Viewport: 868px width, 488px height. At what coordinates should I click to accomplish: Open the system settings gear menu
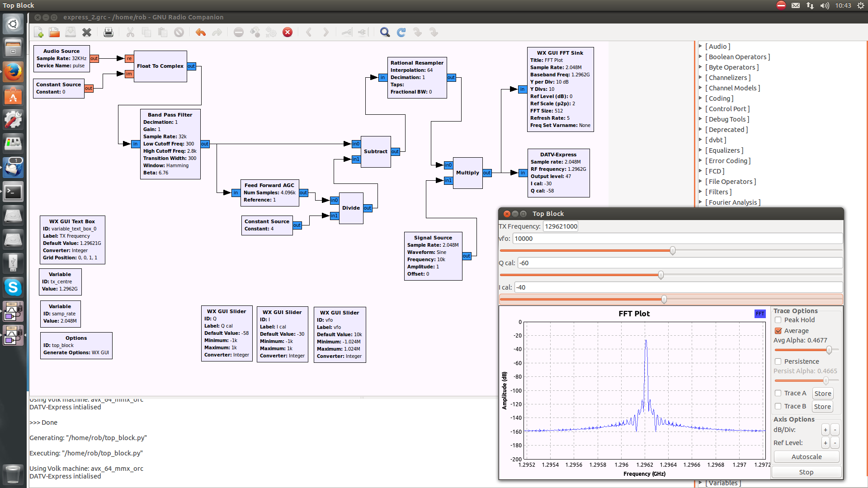click(x=861, y=5)
